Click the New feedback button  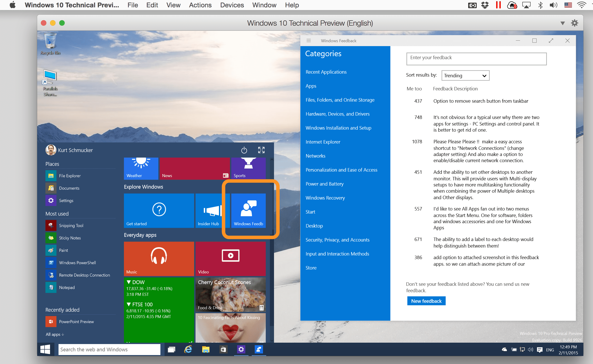(426, 301)
